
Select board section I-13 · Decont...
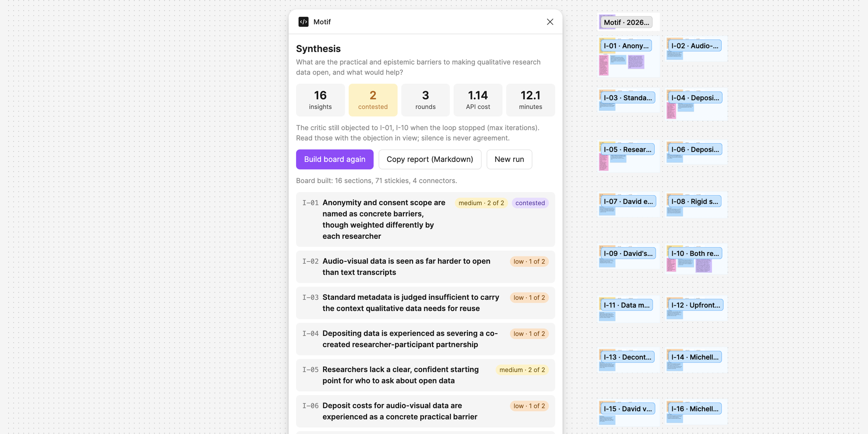point(627,357)
